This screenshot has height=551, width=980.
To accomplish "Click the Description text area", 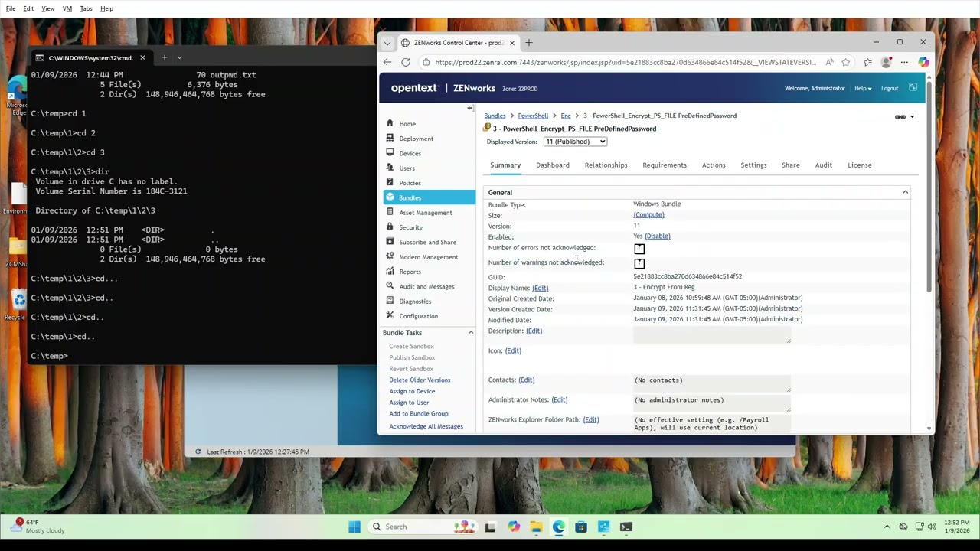I will pyautogui.click(x=711, y=335).
